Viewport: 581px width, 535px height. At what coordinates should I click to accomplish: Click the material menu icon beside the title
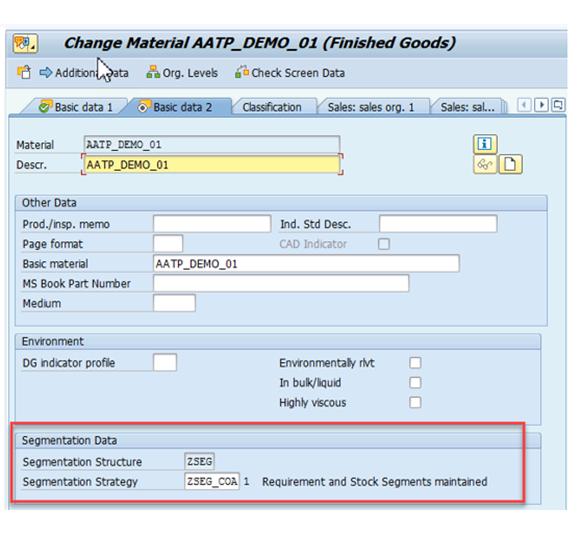pyautogui.click(x=25, y=43)
